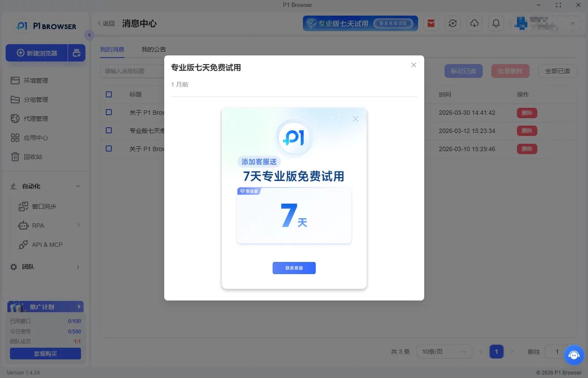The height and width of the screenshot is (378, 588).
Task: Click the P1 BROWSER logo
Action: click(45, 26)
